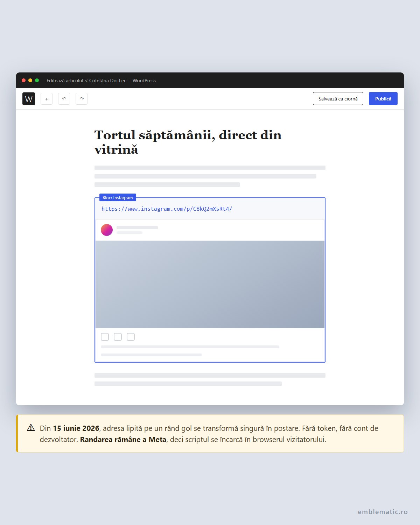420x525 pixels.
Task: Add a new block with plus button
Action: pos(47,99)
